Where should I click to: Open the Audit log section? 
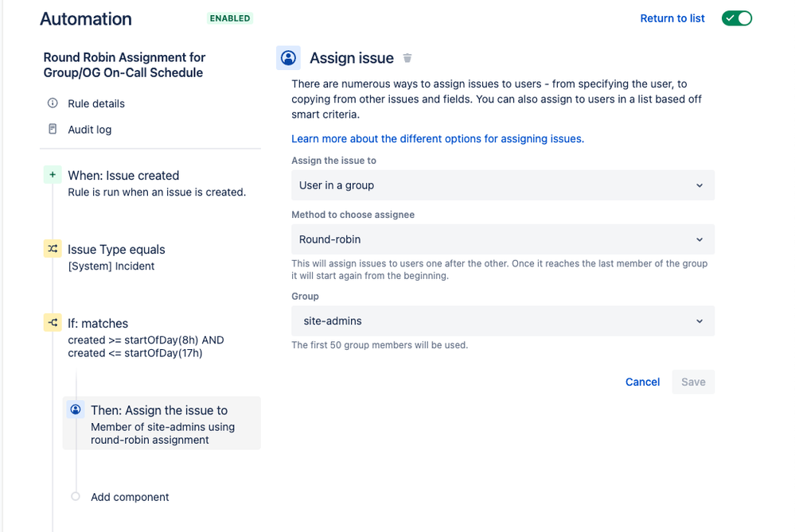coord(90,129)
